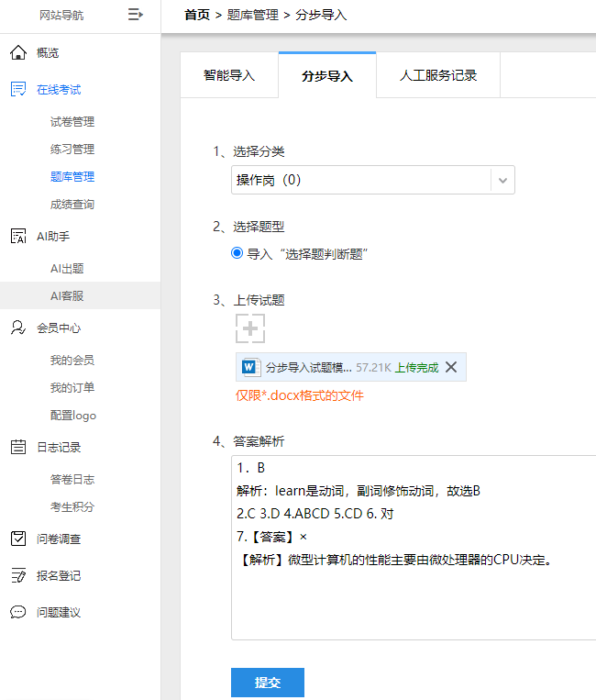Click the 问题建议 menu label
This screenshot has height=700, width=596.
[x=59, y=612]
